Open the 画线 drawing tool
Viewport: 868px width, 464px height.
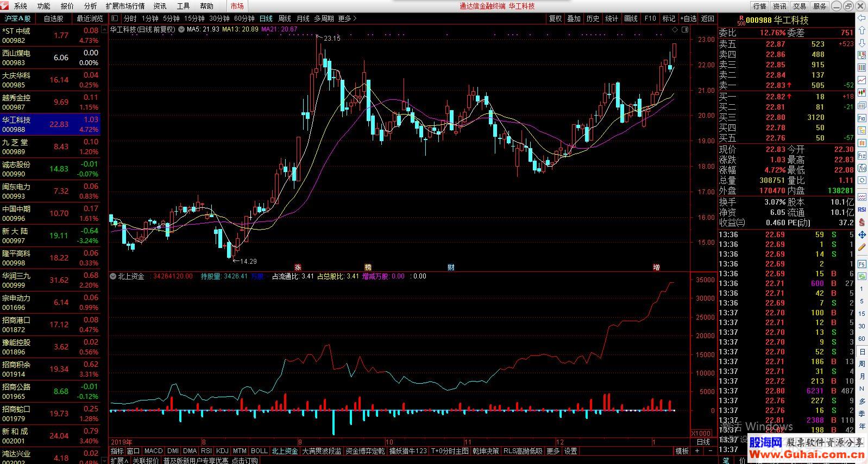[631, 18]
